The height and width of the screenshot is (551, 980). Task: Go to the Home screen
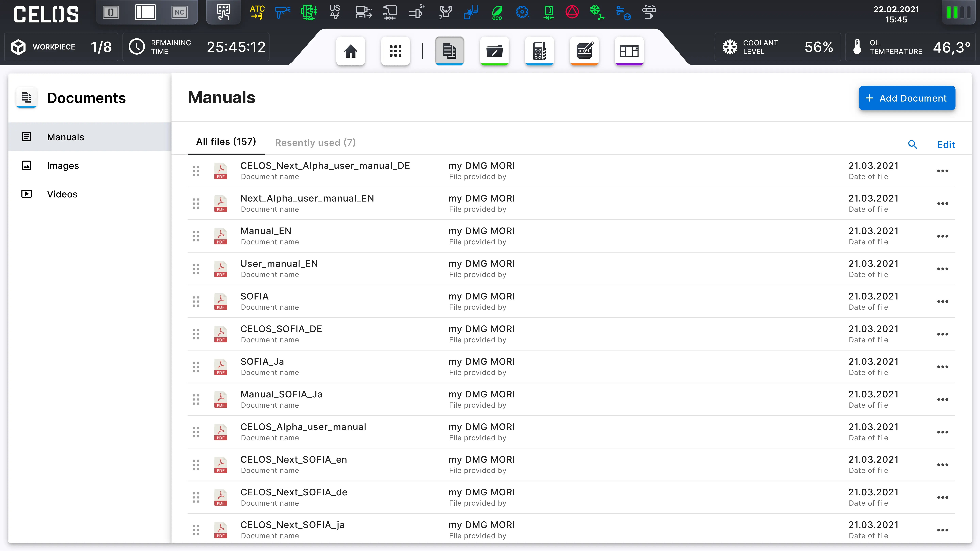pyautogui.click(x=350, y=51)
